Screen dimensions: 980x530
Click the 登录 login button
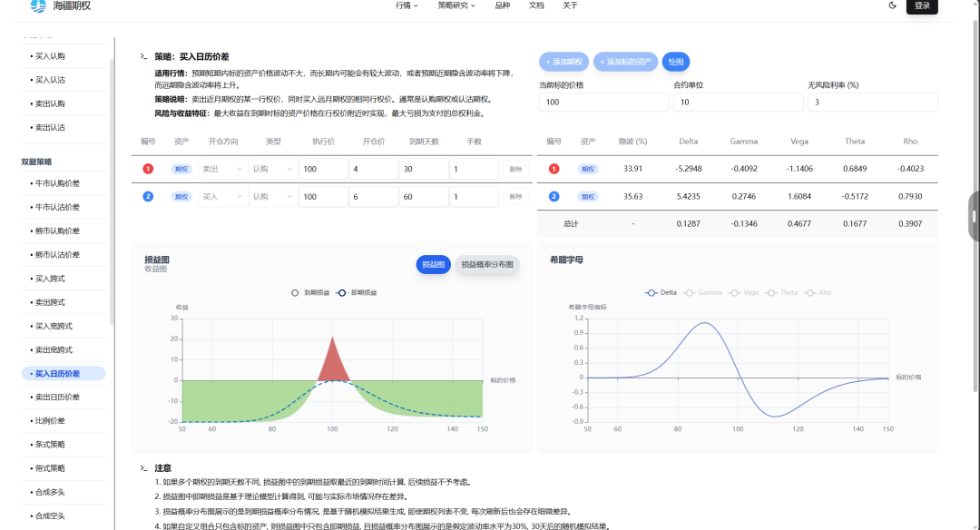(x=922, y=6)
